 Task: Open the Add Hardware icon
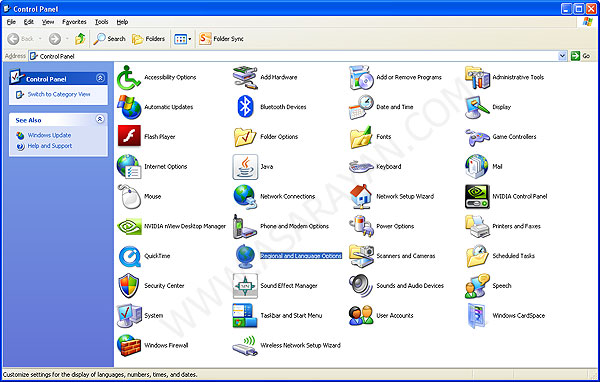tap(245, 77)
